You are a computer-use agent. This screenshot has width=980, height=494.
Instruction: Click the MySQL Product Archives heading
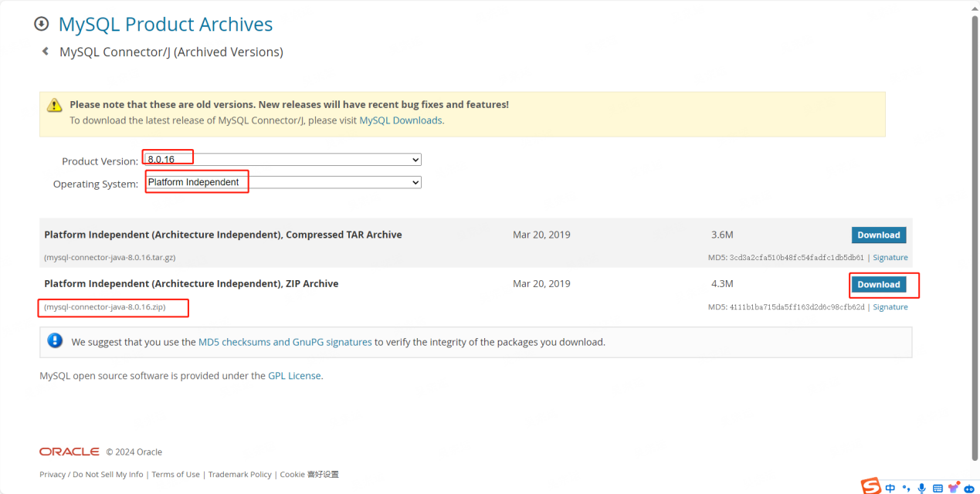[165, 25]
